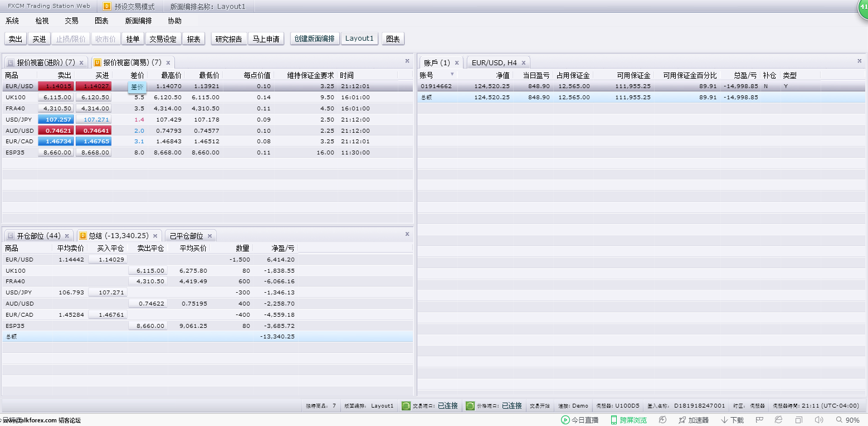
Task: Click the price port connection status icon
Action: (x=470, y=405)
